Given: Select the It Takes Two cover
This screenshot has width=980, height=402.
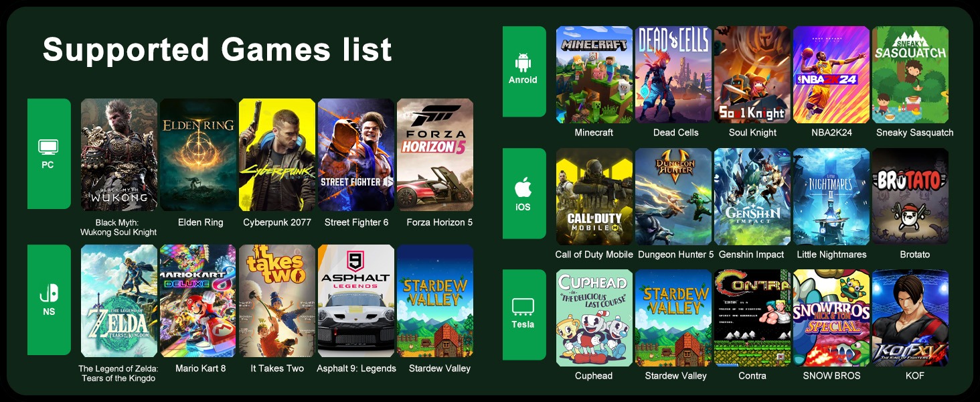Looking at the screenshot, I should 277,301.
